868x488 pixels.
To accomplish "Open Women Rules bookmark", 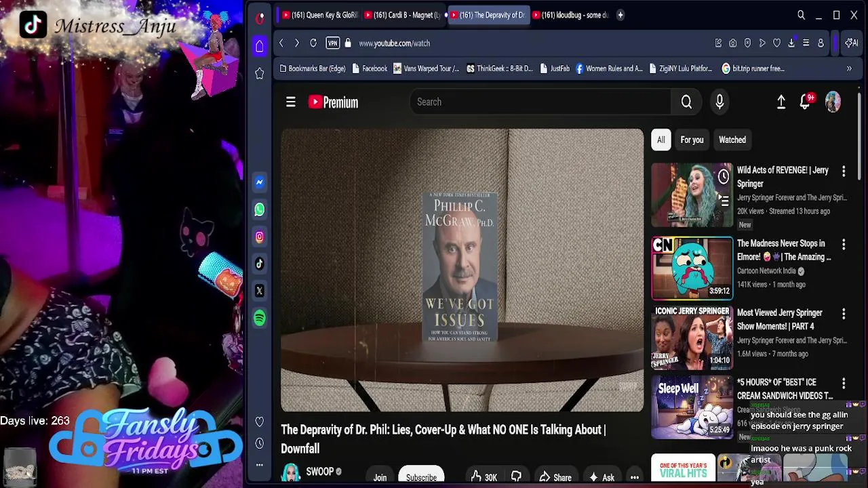I will pos(609,68).
